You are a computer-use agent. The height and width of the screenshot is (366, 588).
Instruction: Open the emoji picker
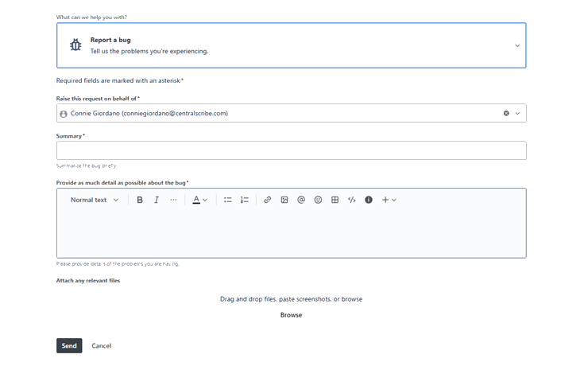pyautogui.click(x=318, y=200)
